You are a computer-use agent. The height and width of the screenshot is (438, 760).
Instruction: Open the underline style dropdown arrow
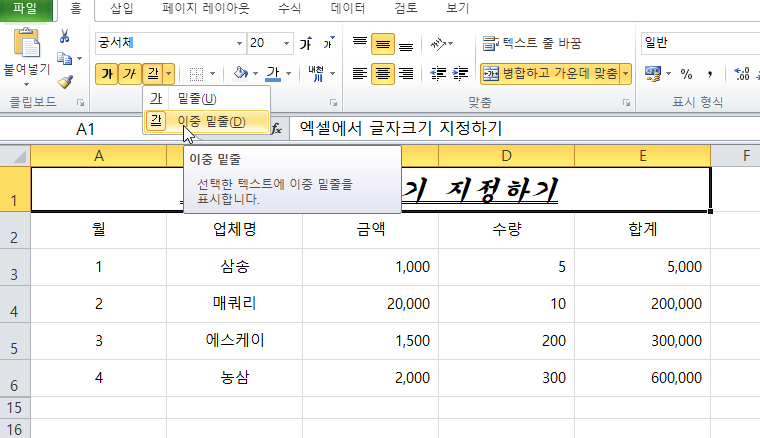pos(169,74)
